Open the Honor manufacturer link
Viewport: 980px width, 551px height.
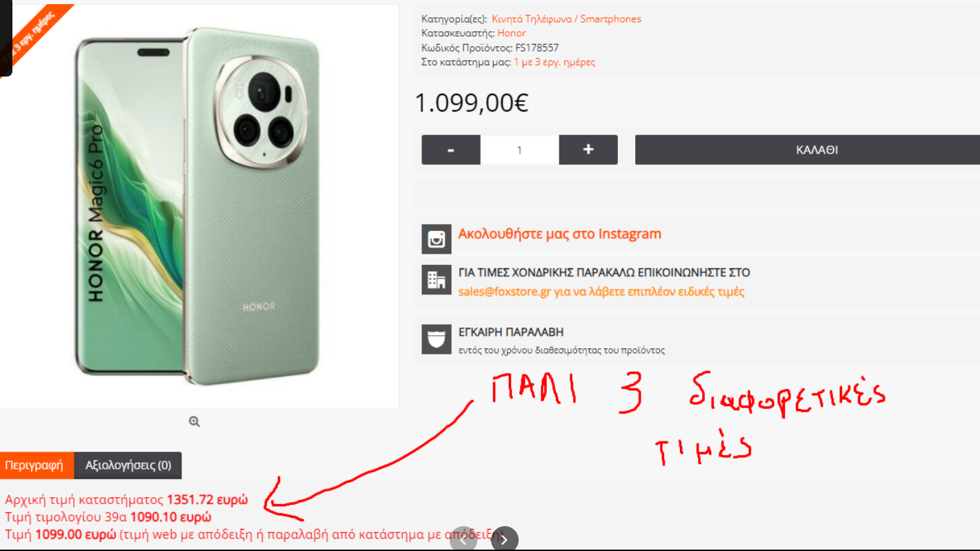point(512,33)
